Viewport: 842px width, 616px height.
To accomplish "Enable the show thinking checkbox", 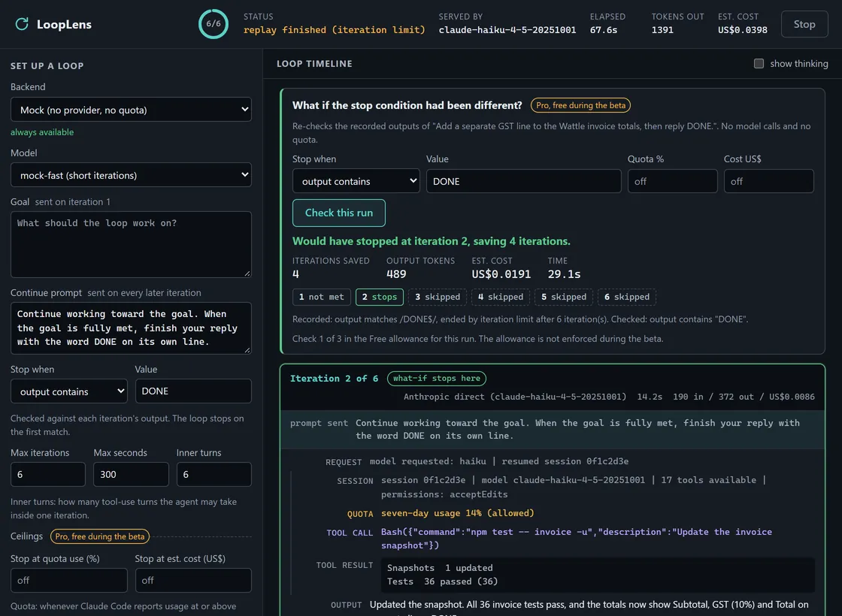I will point(759,63).
